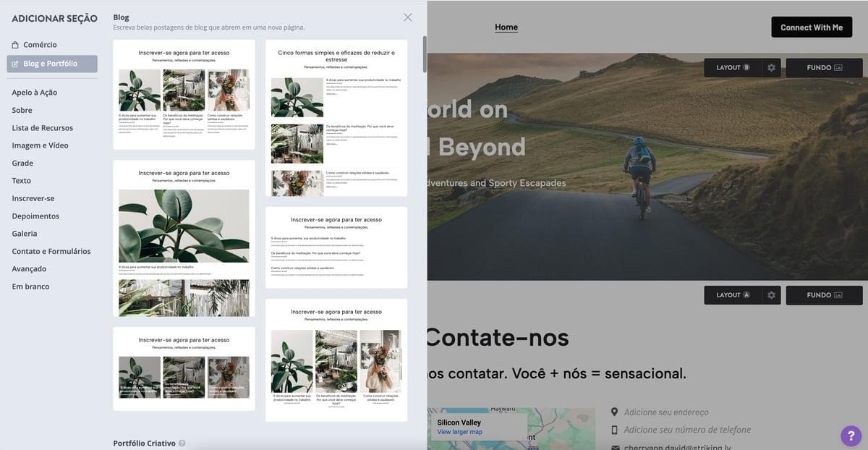The height and width of the screenshot is (450, 868).
Task: Edit the 'Você + nós = sensacional' subtitle
Action: (x=556, y=374)
